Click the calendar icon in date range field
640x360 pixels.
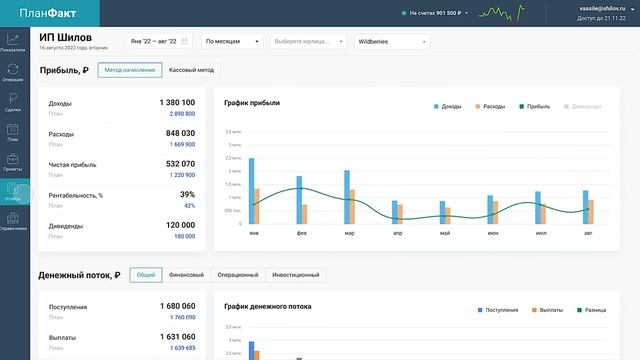(x=184, y=41)
